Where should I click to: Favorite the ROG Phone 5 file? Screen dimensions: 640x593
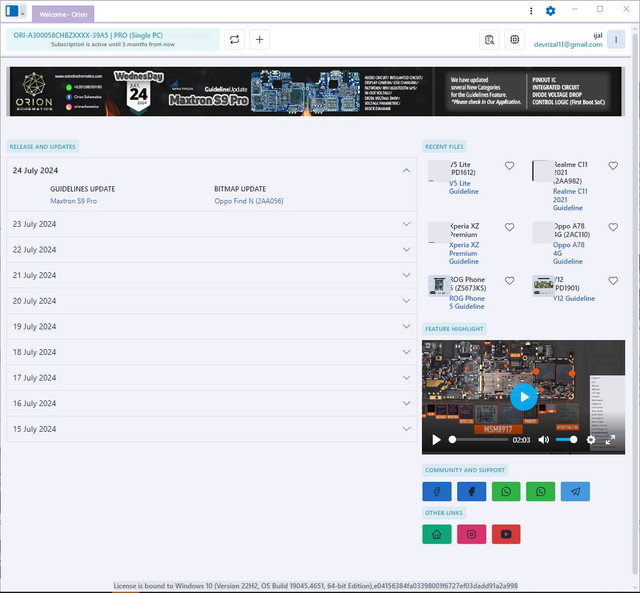[x=509, y=281]
